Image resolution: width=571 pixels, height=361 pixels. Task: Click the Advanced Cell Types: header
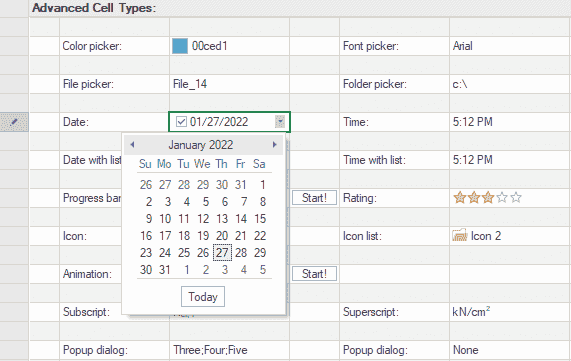(x=94, y=8)
